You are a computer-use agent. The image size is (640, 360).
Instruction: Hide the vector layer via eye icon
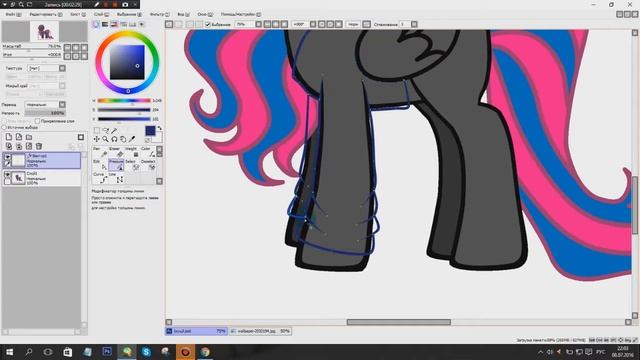8,157
